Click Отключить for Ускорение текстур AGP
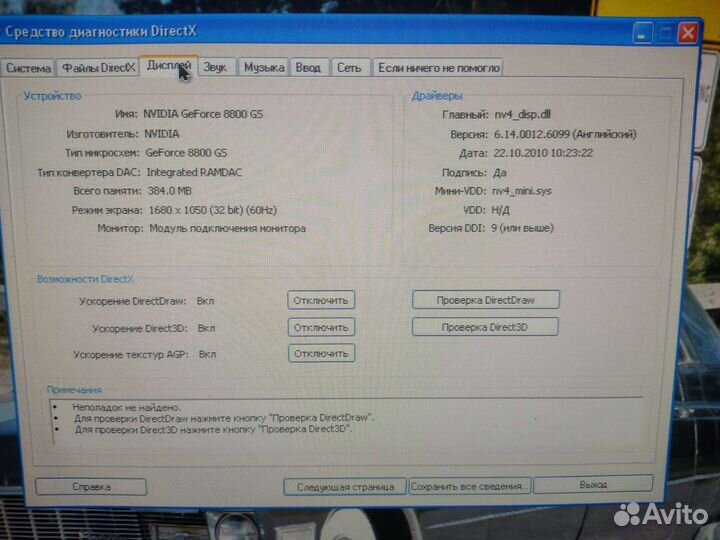Viewport: 720px width, 540px height. (321, 354)
